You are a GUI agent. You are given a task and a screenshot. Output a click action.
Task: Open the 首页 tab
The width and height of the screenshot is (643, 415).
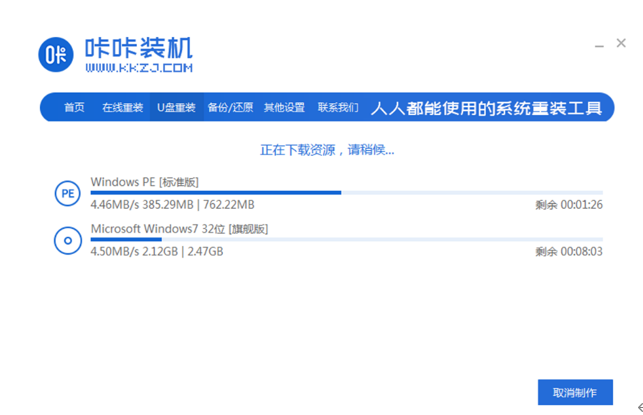74,107
